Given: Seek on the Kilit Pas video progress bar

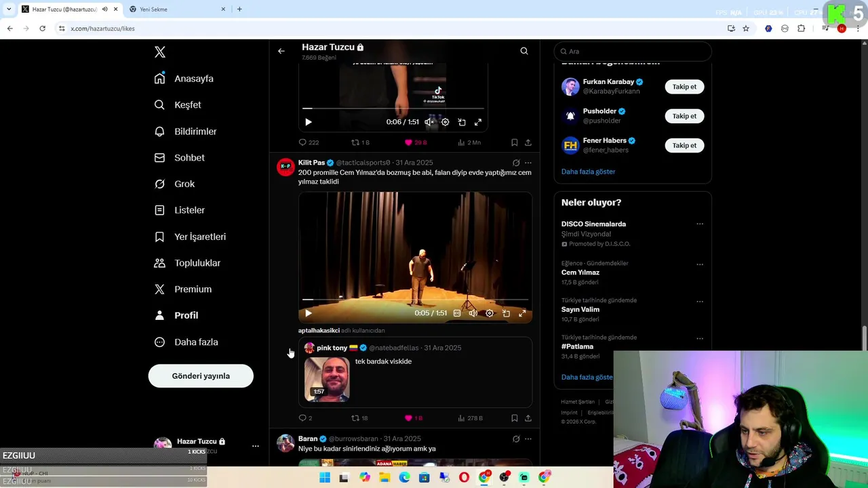Looking at the screenshot, I should [x=416, y=299].
